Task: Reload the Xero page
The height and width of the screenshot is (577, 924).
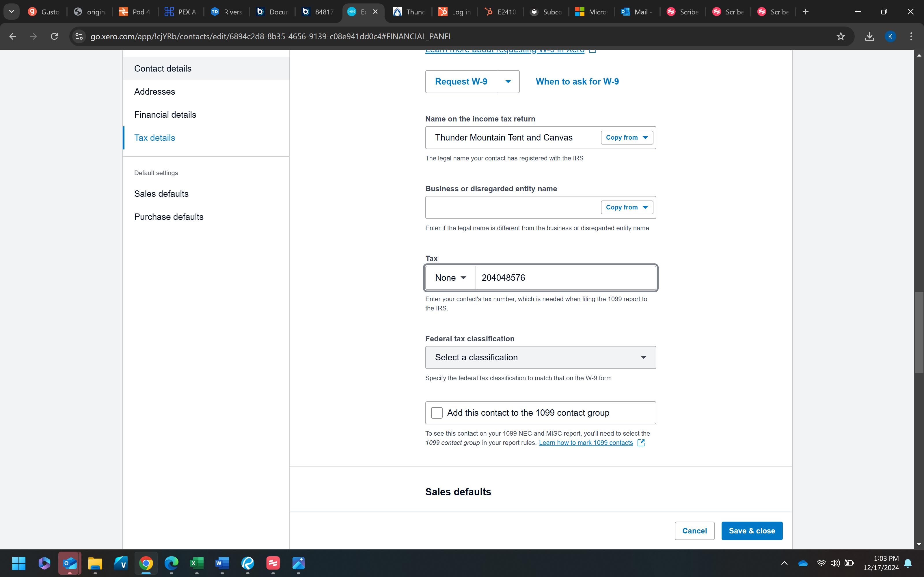Action: 54,36
